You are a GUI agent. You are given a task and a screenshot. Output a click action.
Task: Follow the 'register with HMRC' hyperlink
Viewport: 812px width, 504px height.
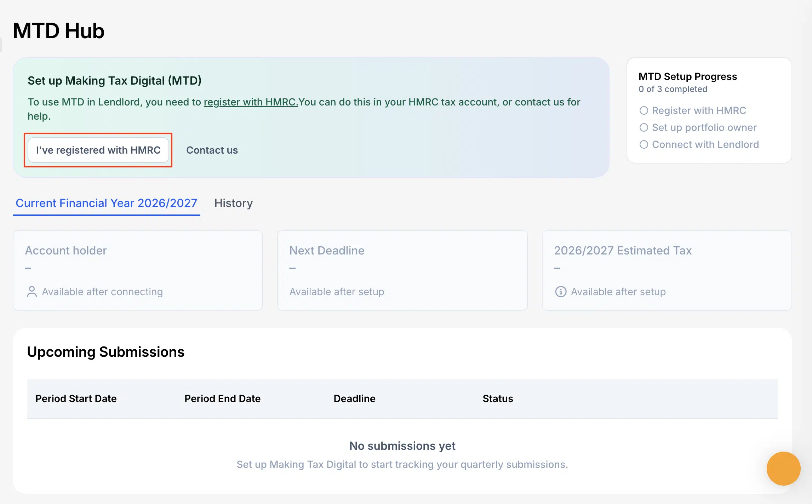pos(251,102)
